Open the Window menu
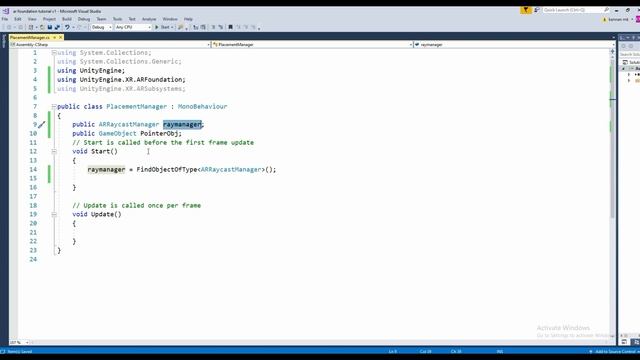 coord(170,19)
